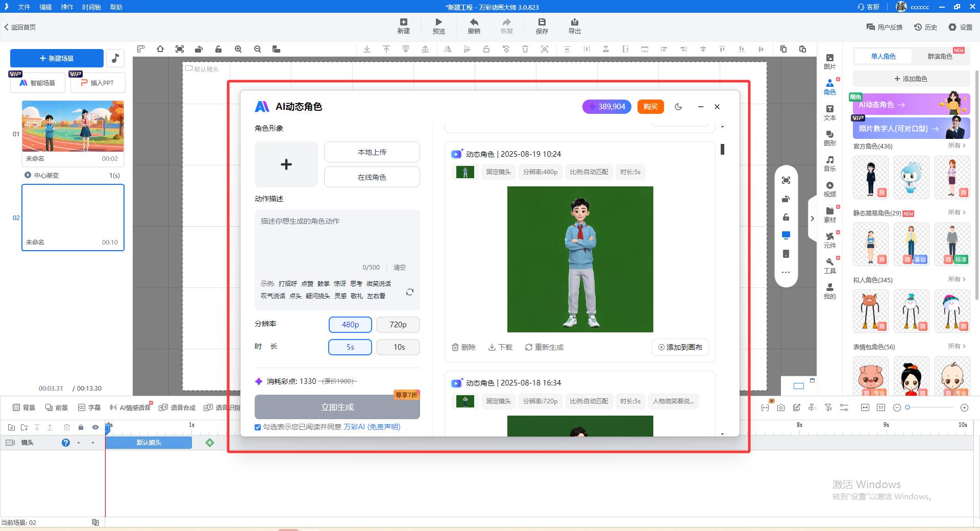This screenshot has width=980, height=531.
Task: Open the 时间轴 menu
Action: point(91,7)
